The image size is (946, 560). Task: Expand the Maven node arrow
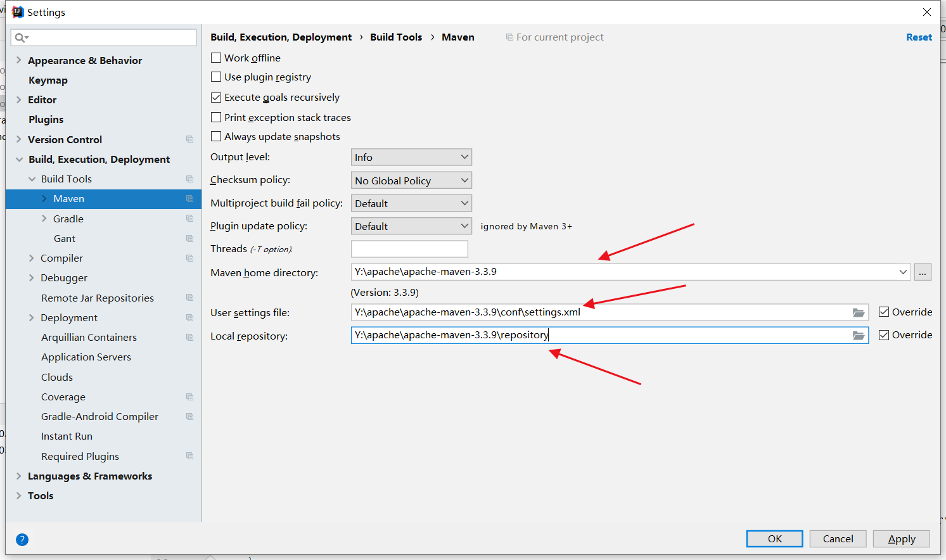click(x=44, y=199)
